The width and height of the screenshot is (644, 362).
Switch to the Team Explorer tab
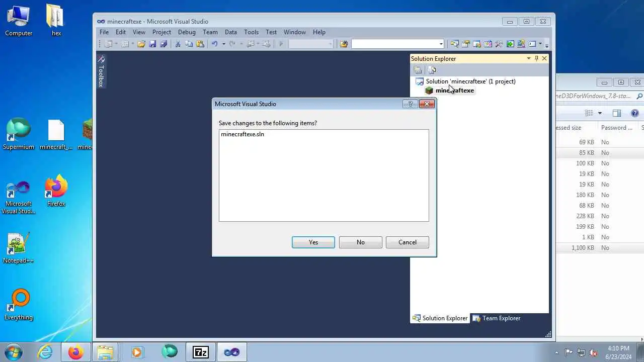(496, 318)
